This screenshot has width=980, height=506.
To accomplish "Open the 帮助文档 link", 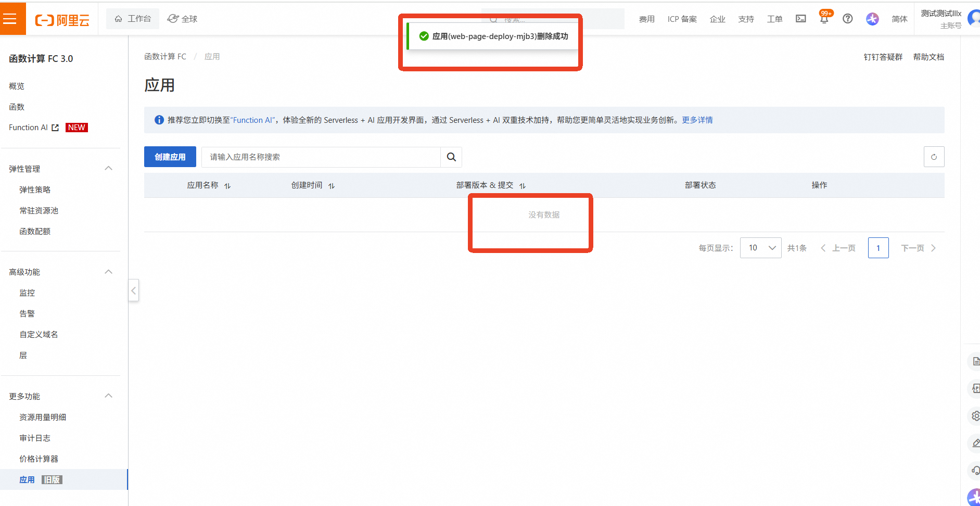I will (928, 57).
